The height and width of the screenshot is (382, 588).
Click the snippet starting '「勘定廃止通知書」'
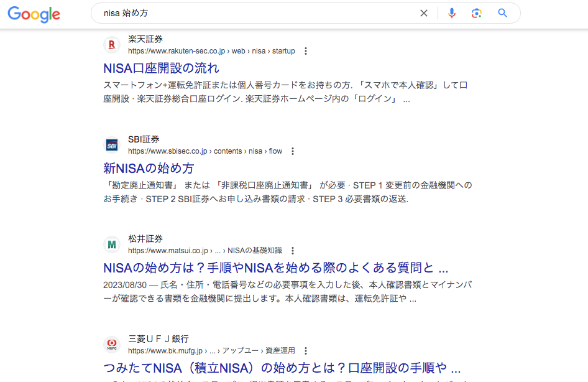(288, 192)
